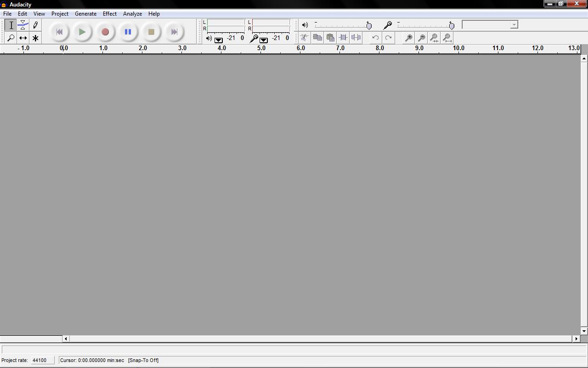Click Trim outside selection icon

343,38
